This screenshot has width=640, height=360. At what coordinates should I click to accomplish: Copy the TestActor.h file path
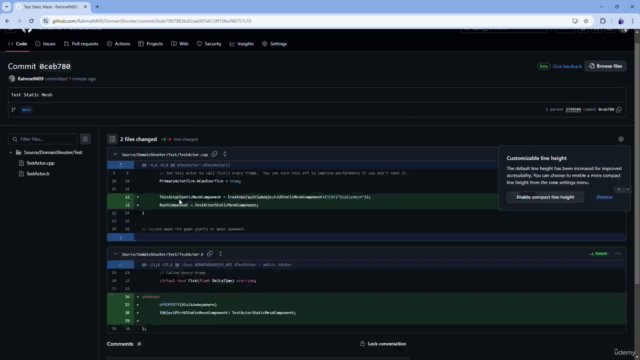click(210, 254)
